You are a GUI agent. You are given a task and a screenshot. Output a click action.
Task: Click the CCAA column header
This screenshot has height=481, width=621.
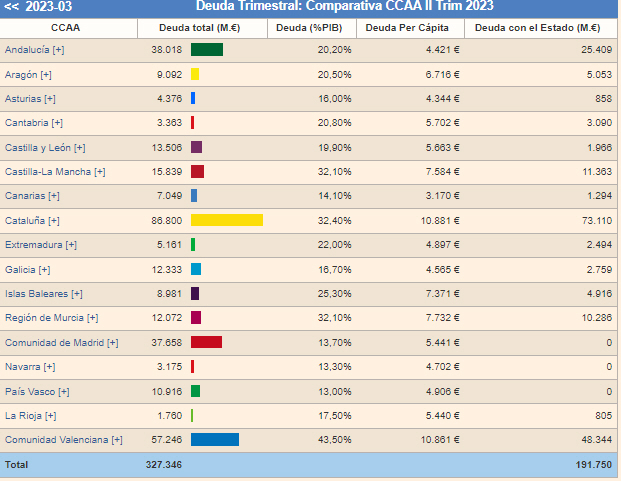65,27
